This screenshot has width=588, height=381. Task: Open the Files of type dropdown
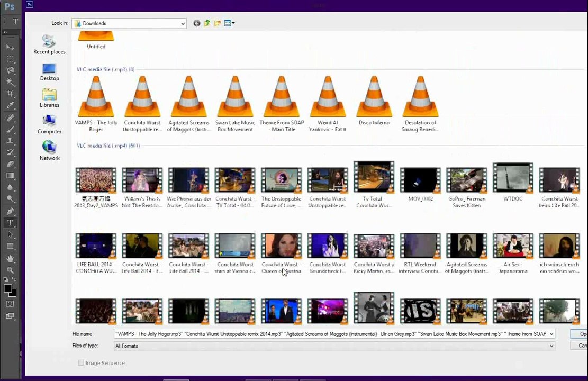pos(551,346)
